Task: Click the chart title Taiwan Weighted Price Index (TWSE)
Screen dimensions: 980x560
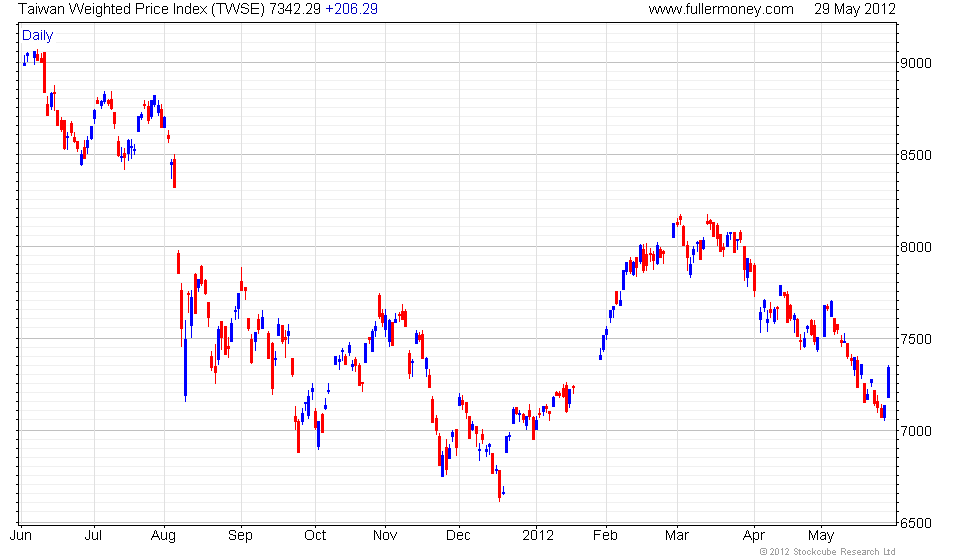Action: pyautogui.click(x=141, y=9)
